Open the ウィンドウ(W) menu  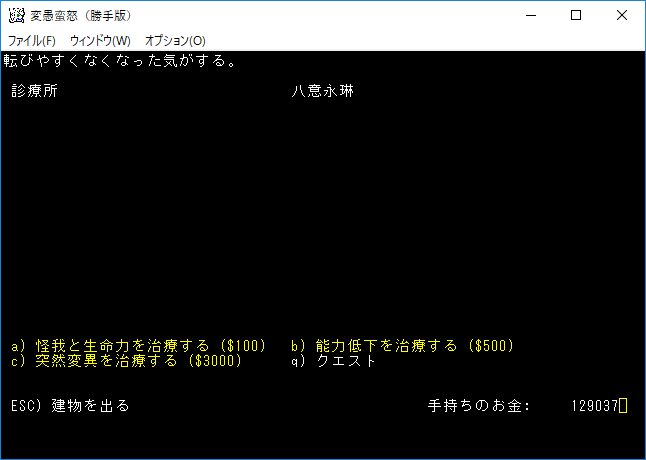point(100,41)
